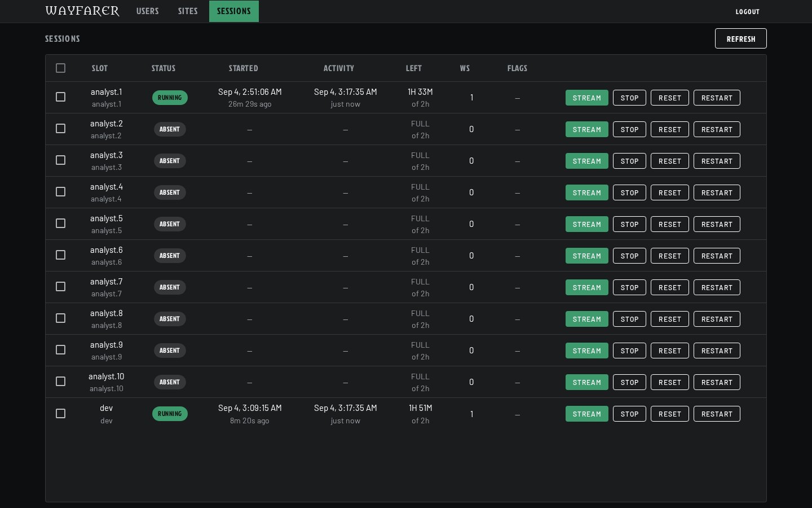
Task: Stream the dev session
Action: (x=587, y=414)
